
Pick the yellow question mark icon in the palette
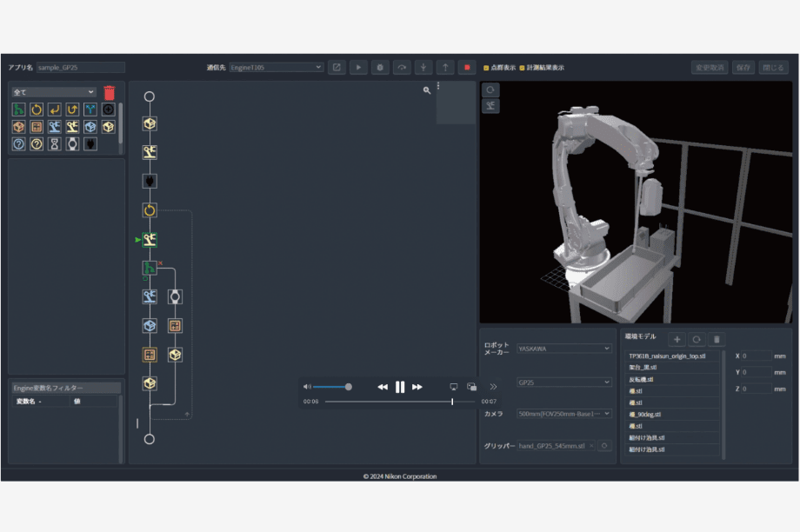[37, 143]
